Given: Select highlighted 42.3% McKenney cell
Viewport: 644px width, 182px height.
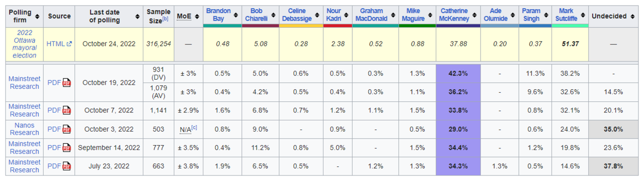Looking at the screenshot, I should click(458, 74).
